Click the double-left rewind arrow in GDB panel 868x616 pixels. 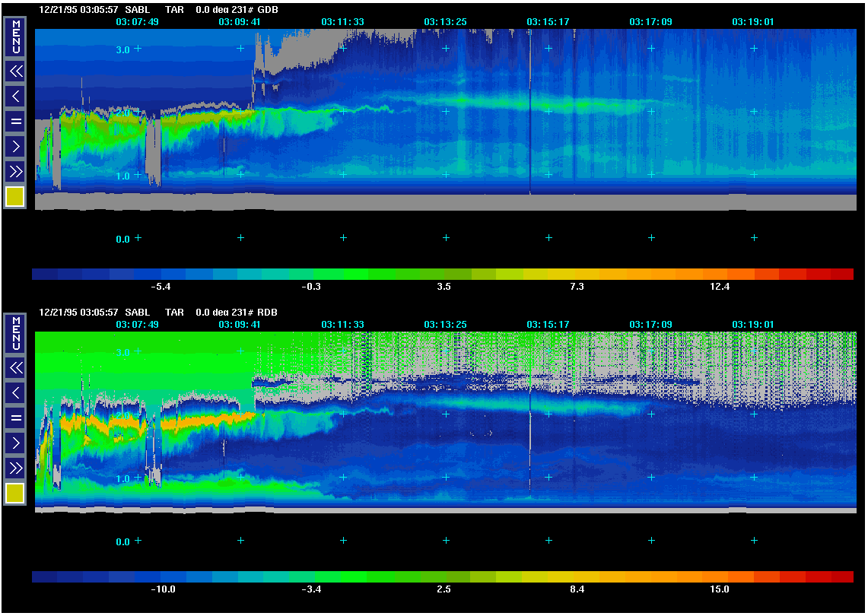pos(15,71)
